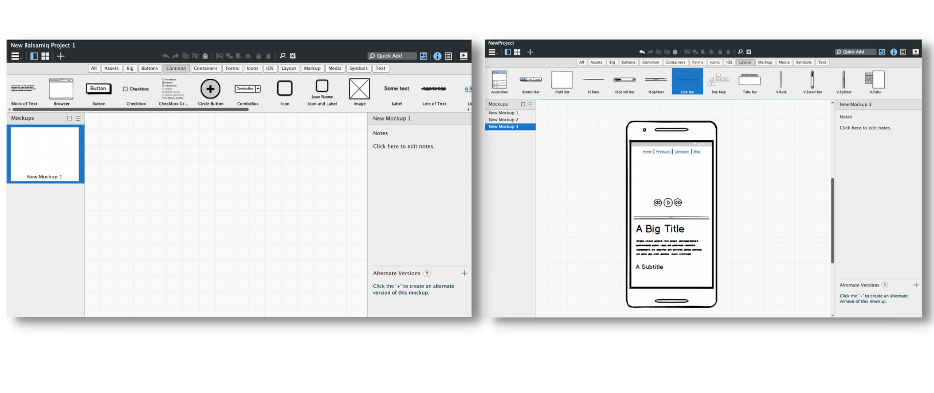Image resolution: width=934 pixels, height=393 pixels.
Task: Pick Site Map control in NewProject library
Action: point(718,82)
